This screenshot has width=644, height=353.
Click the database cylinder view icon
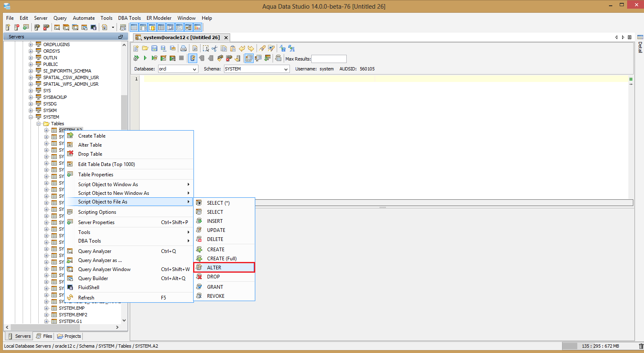click(x=152, y=27)
